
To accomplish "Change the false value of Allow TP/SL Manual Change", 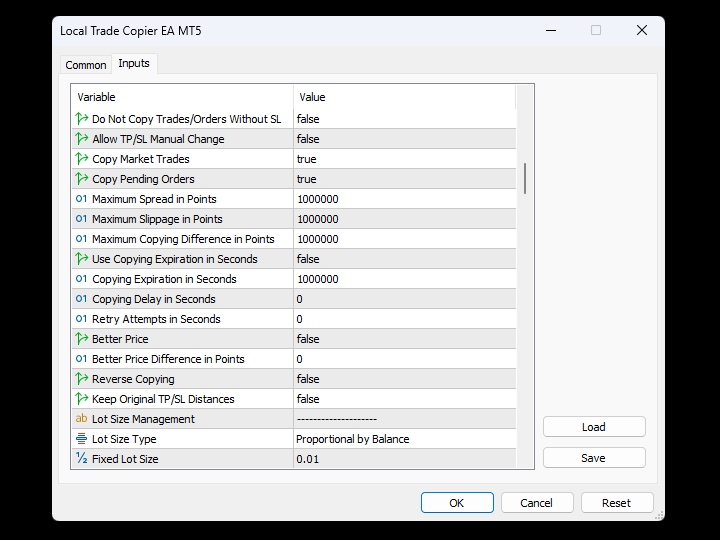I will click(405, 139).
